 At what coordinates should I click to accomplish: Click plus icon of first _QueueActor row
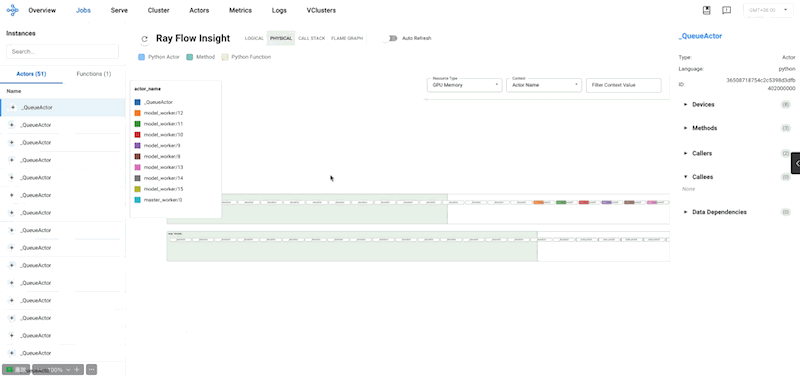click(x=13, y=108)
